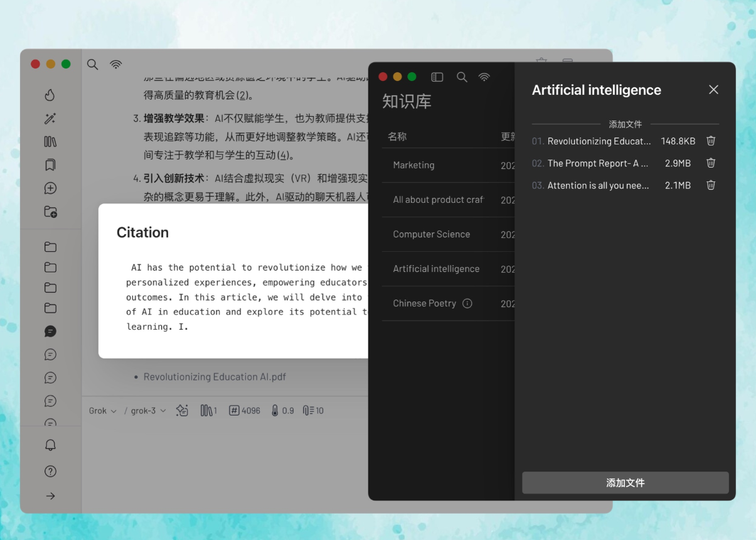Image resolution: width=756 pixels, height=540 pixels.
Task: Click the flame icon in the sidebar
Action: pyautogui.click(x=50, y=95)
